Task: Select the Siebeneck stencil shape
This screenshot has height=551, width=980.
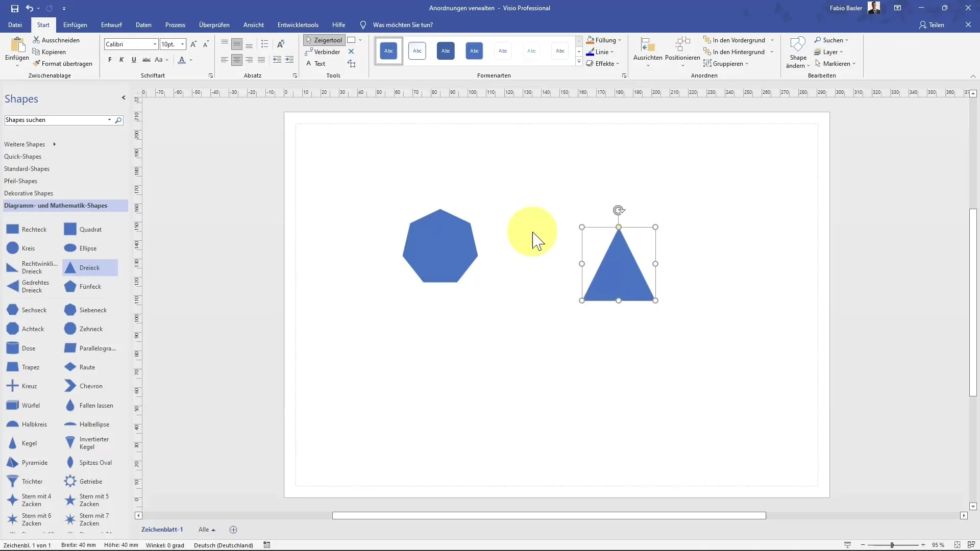Action: [85, 310]
